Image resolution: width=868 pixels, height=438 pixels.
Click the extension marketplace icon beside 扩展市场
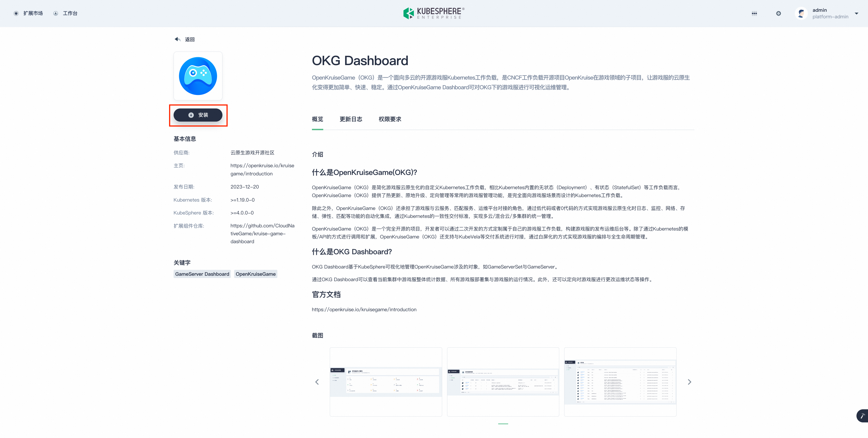coord(16,14)
